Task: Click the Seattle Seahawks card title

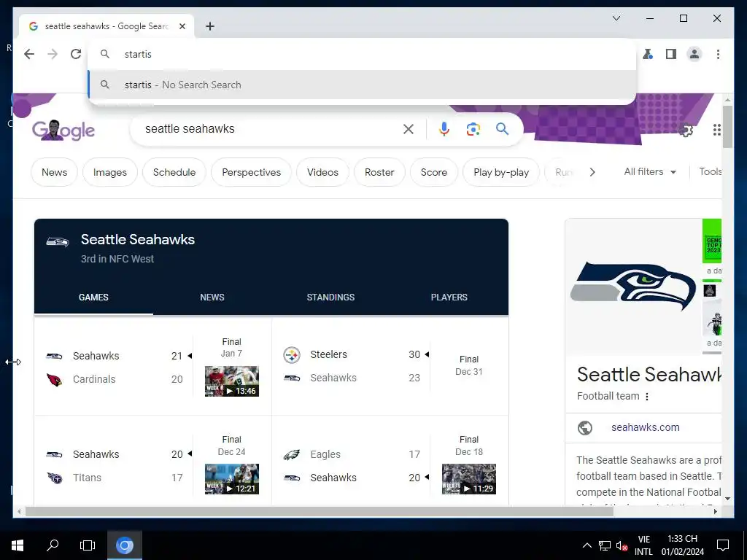Action: [138, 239]
